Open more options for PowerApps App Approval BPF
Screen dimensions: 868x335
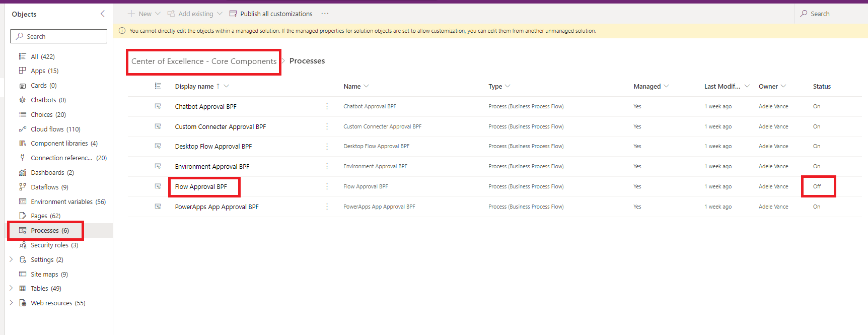coord(327,207)
